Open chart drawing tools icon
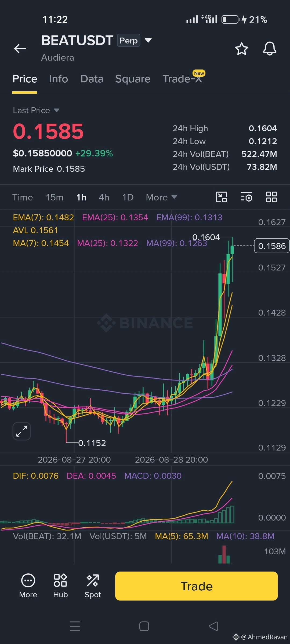290x644 pixels. pos(222,197)
